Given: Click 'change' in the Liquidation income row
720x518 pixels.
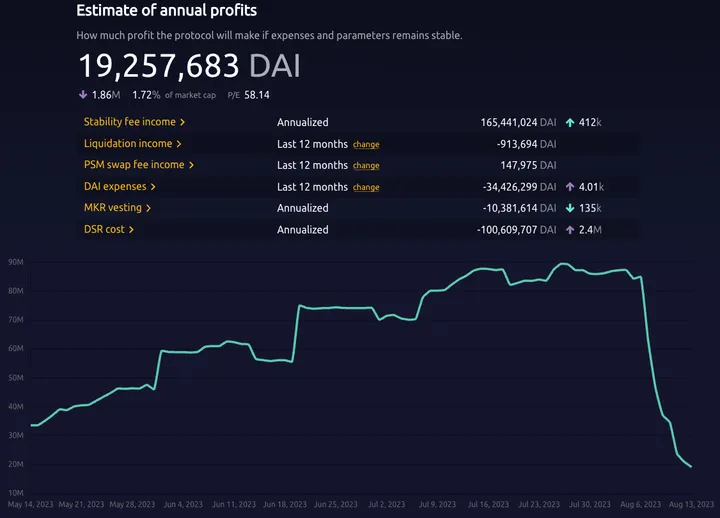Looking at the screenshot, I should 366,144.
